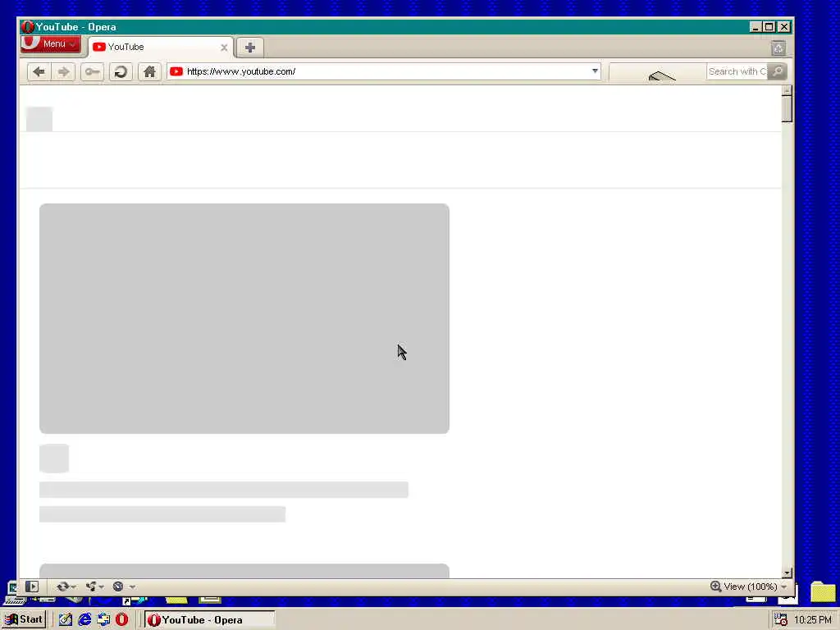Click the address bar URL field
840x630 pixels.
click(386, 71)
